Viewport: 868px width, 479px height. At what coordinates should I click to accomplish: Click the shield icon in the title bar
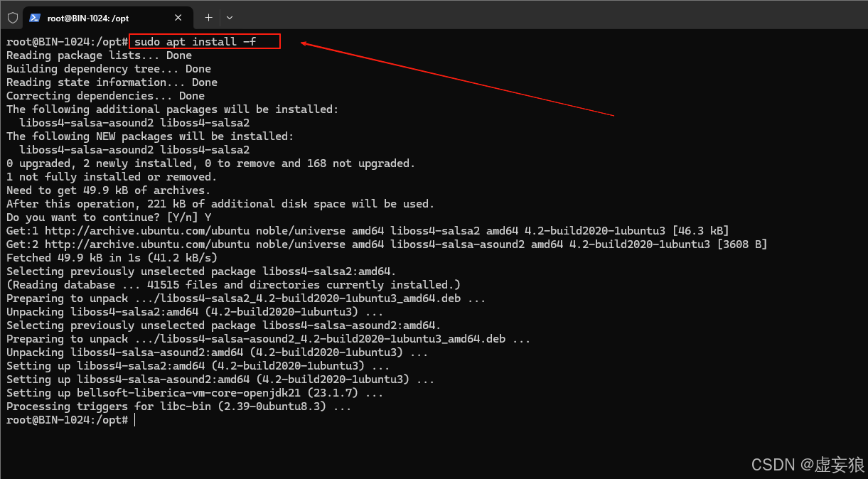(x=12, y=17)
